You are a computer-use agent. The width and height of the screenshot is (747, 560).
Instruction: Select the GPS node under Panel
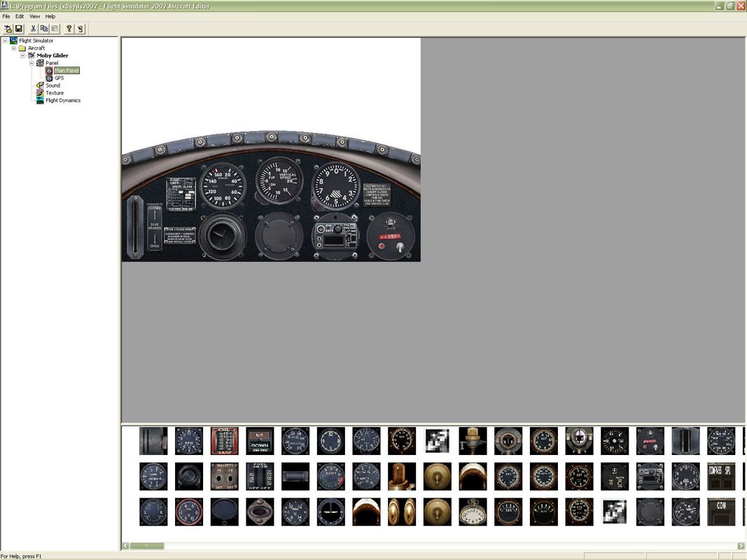point(59,77)
